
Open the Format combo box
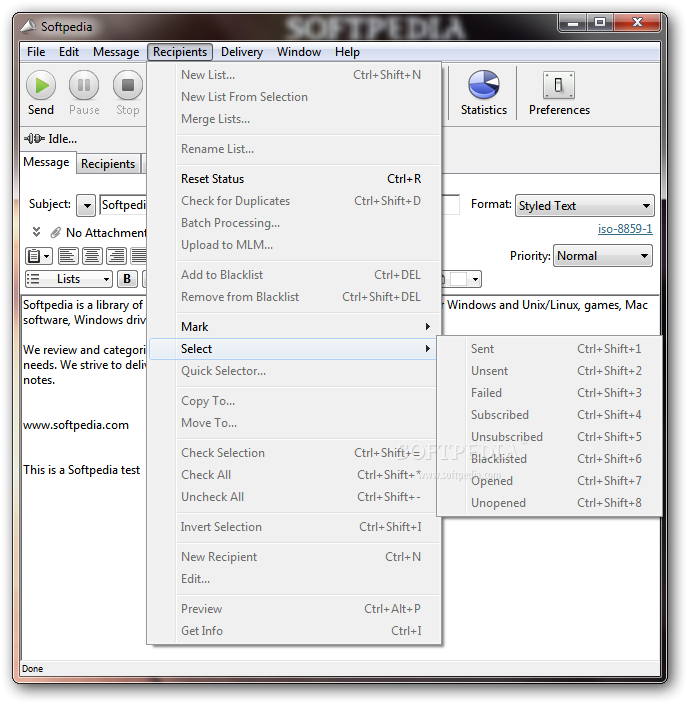[x=584, y=206]
